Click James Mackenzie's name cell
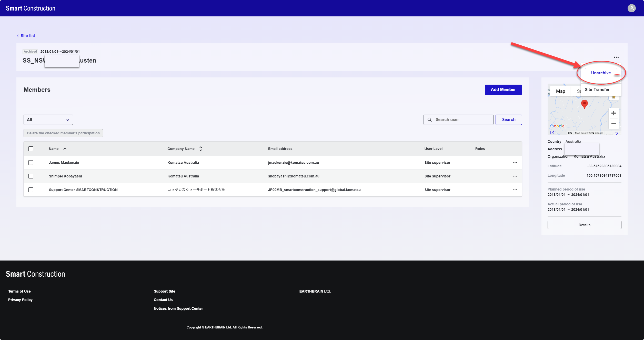The height and width of the screenshot is (340, 644). tap(64, 163)
